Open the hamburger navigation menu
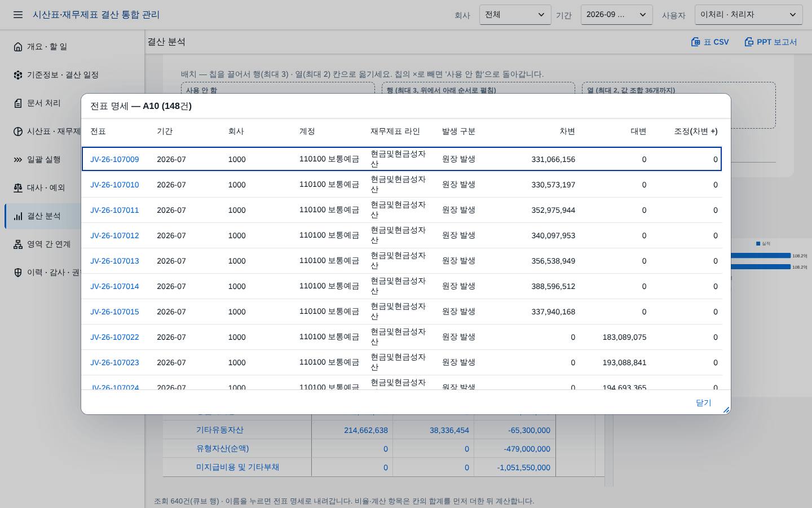812x508 pixels. point(18,15)
